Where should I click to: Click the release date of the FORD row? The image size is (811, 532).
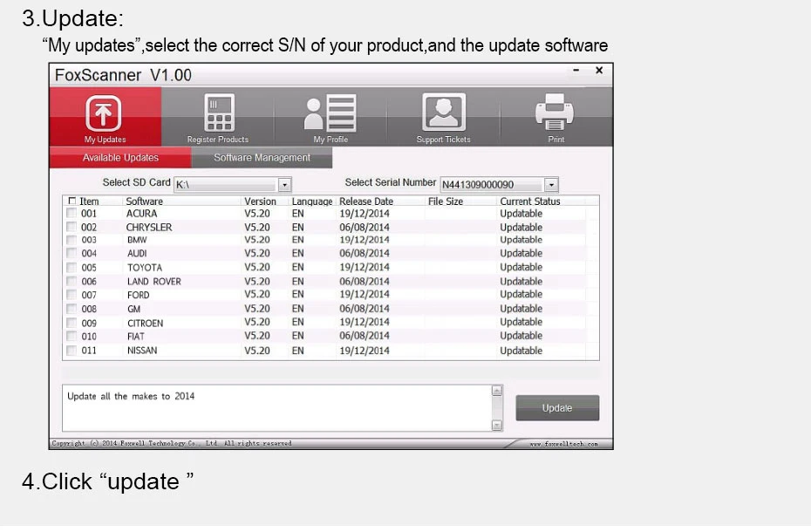point(365,294)
